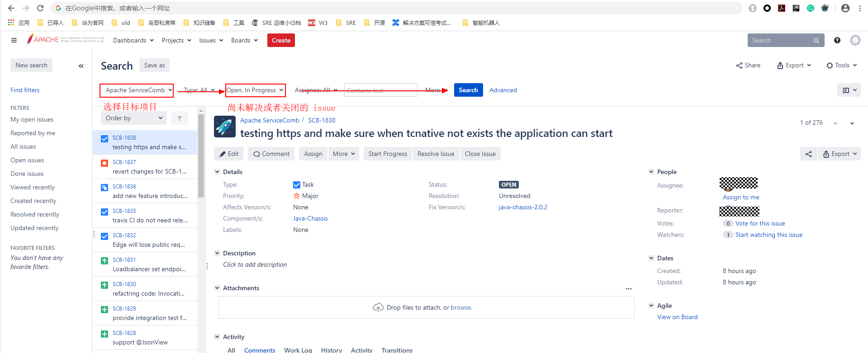
Task: Open the Assignee: All filter dropdown
Action: coord(316,90)
